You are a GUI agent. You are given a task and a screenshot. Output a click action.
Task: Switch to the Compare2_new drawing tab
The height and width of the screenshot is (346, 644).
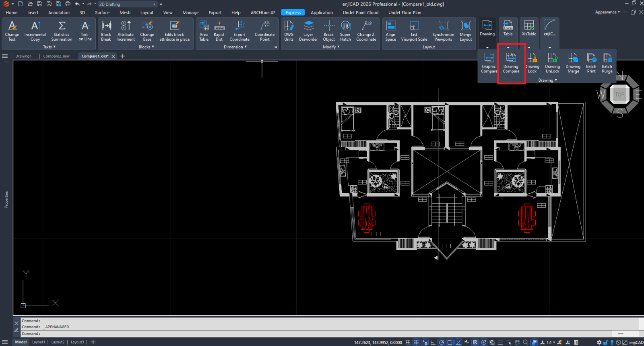pyautogui.click(x=56, y=56)
